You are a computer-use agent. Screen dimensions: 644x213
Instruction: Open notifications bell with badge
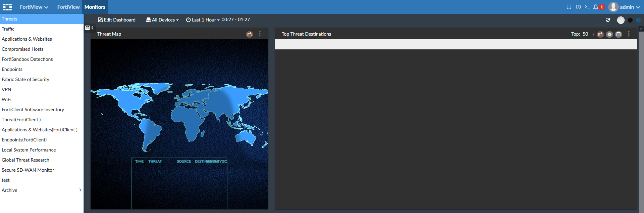coord(598,7)
